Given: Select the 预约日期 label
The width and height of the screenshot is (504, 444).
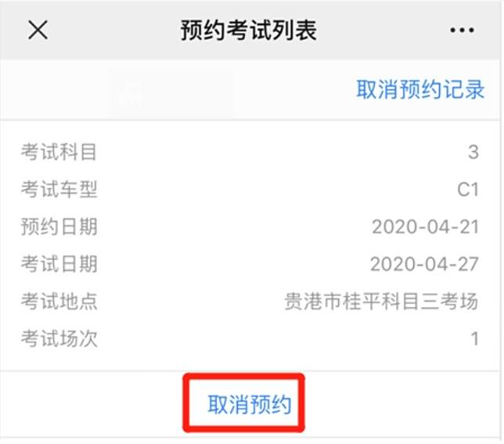Looking at the screenshot, I should point(59,226).
